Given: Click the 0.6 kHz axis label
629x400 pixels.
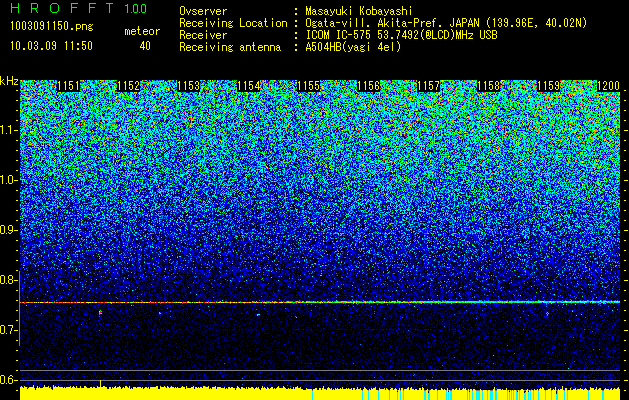Looking at the screenshot, I should pos(9,380).
